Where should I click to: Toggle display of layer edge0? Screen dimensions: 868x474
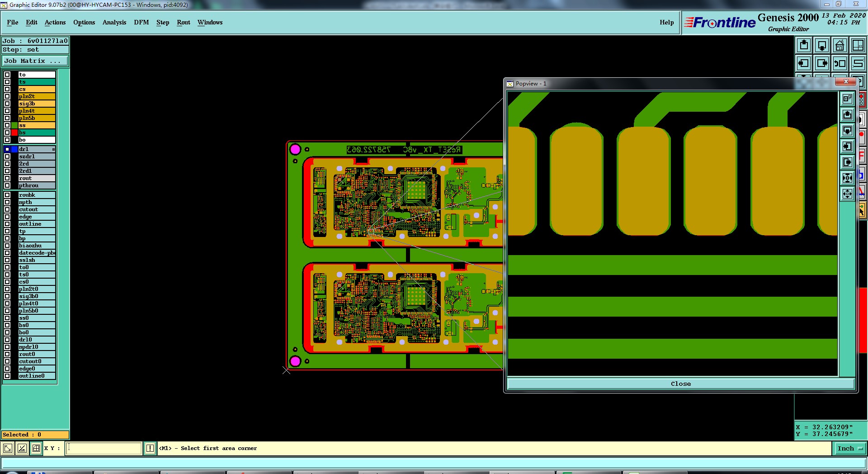click(7, 369)
